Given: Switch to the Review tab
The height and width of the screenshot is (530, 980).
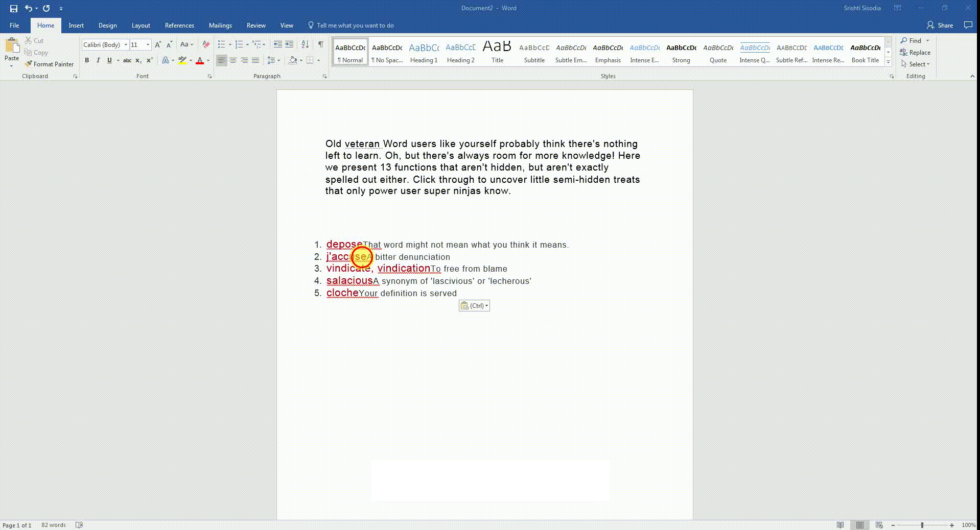Looking at the screenshot, I should (256, 25).
